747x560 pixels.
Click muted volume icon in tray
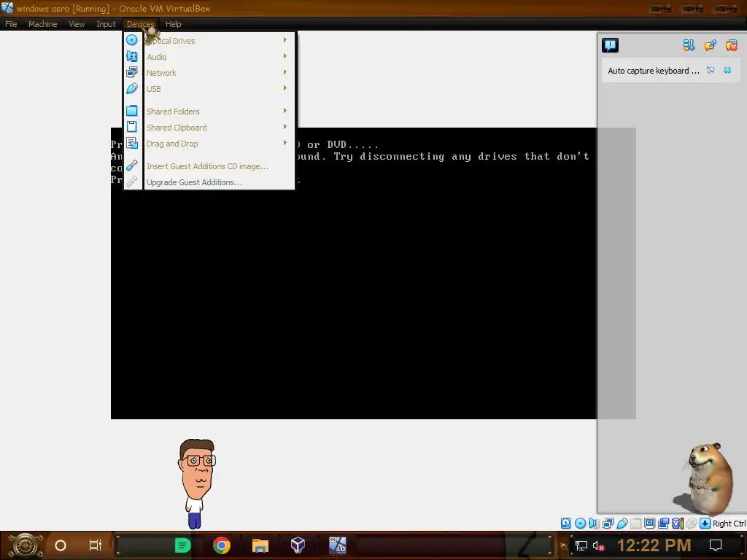point(598,545)
